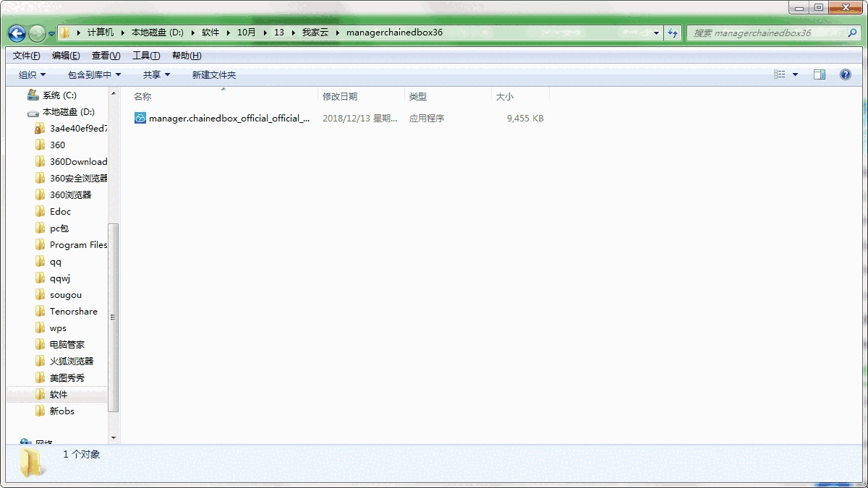The image size is (868, 488).
Task: Open the wps folder in sidebar
Action: 58,328
